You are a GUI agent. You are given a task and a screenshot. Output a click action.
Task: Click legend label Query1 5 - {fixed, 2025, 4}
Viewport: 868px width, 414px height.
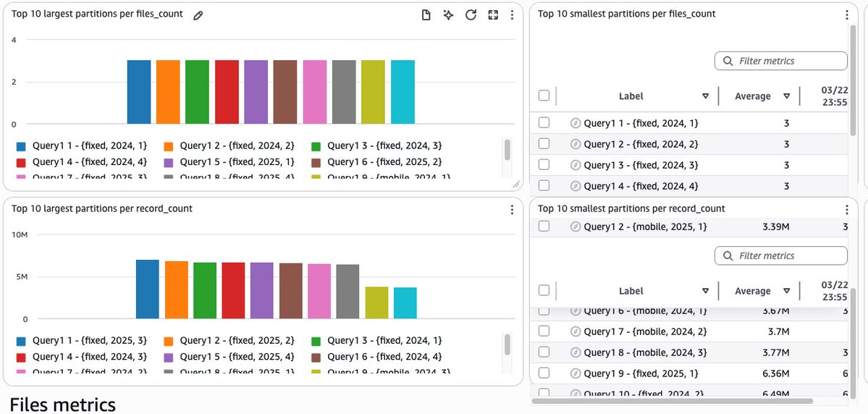pyautogui.click(x=237, y=357)
